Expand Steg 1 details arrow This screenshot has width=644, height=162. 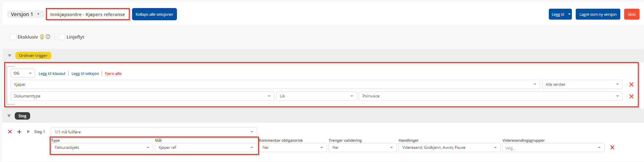click(x=29, y=132)
